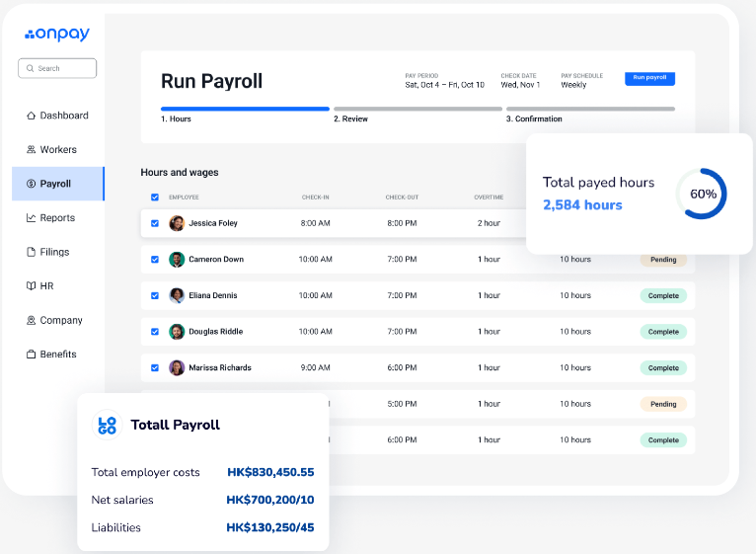
Task: Uncheck the Marissa Richards checkbox
Action: coord(155,368)
